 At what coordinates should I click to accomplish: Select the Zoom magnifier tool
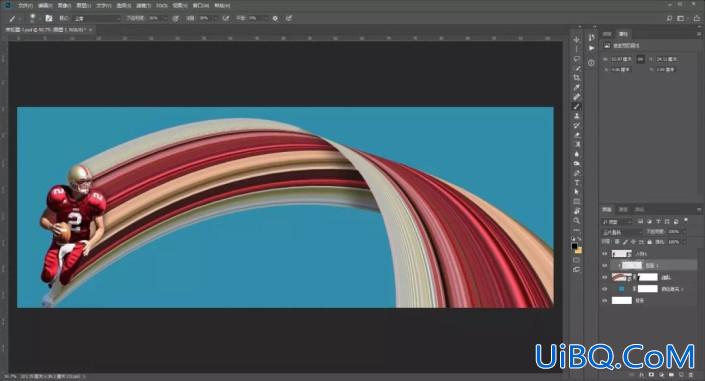[577, 220]
